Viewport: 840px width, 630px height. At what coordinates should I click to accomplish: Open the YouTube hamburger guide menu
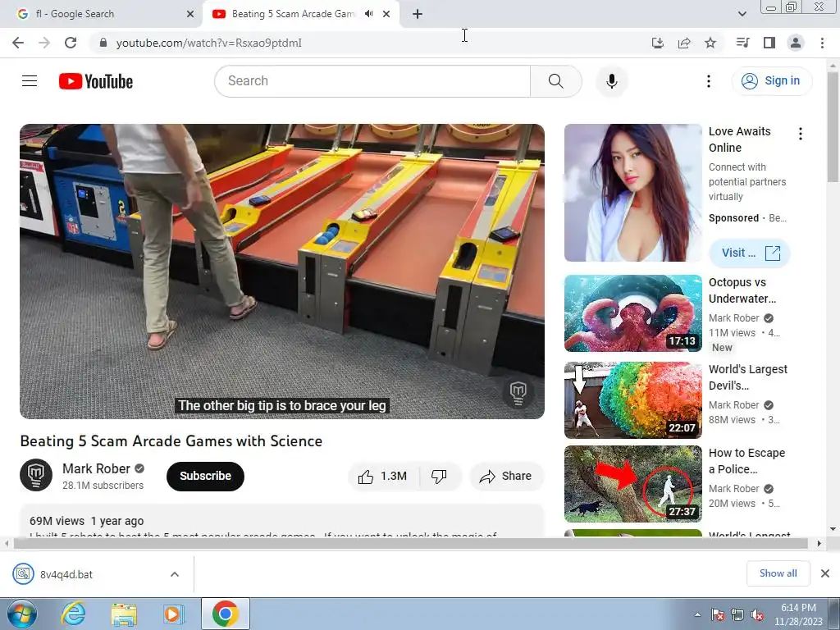pos(30,81)
